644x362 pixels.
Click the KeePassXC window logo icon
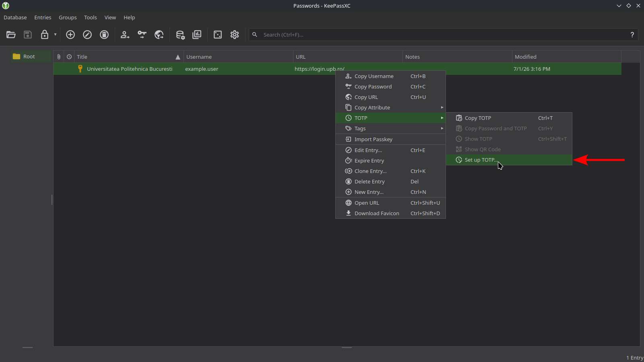point(6,6)
